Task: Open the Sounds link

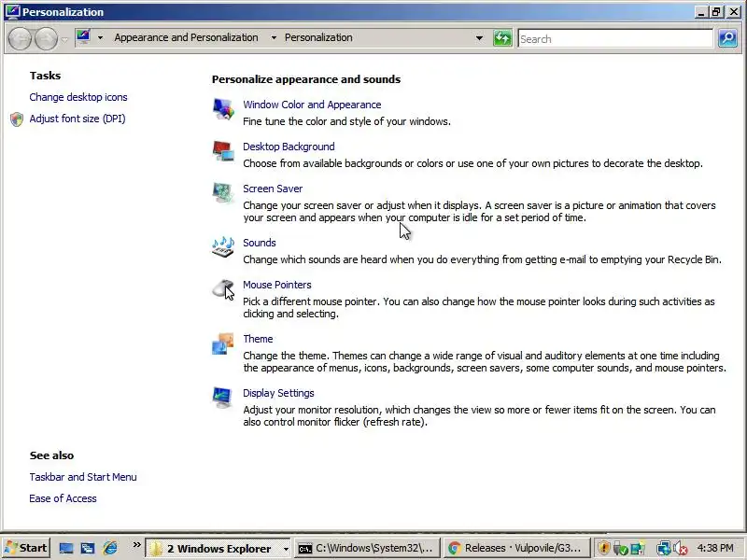Action: 260,243
